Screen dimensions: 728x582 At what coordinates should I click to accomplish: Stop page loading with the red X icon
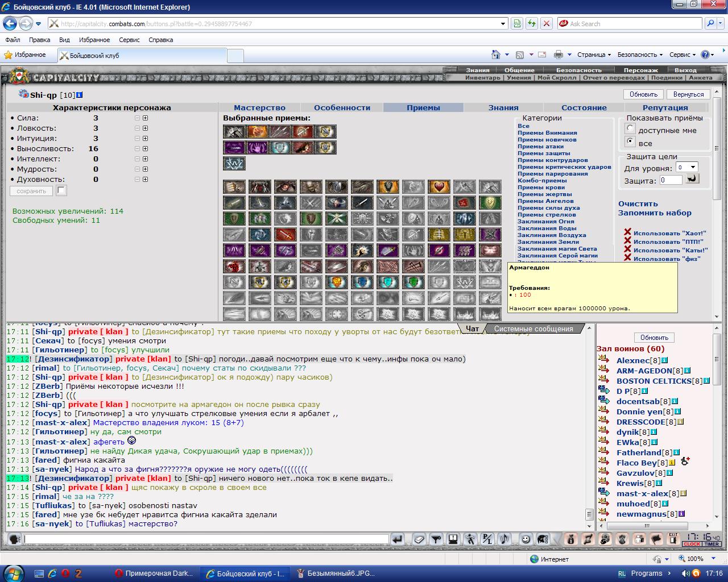tap(546, 23)
